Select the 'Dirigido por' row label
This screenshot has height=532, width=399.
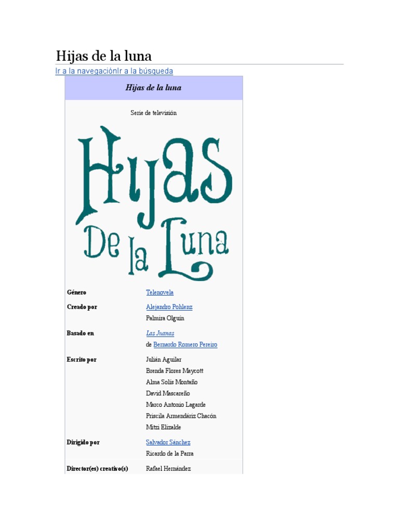click(x=84, y=443)
